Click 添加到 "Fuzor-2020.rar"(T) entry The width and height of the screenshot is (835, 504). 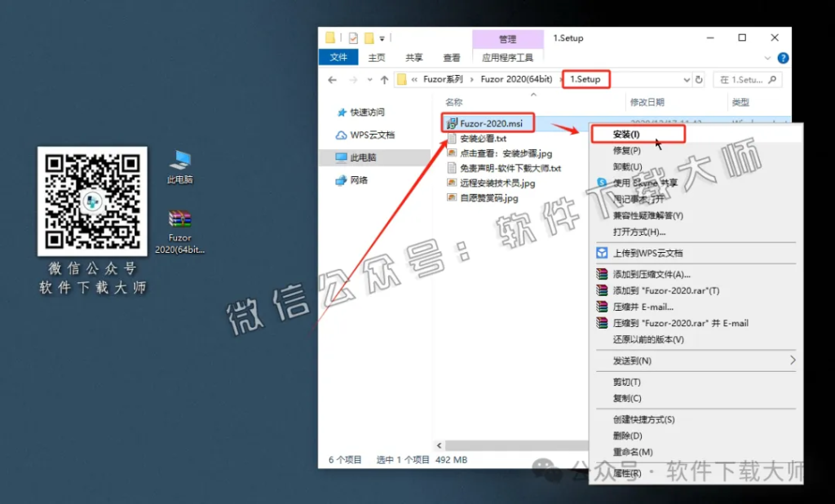point(665,291)
